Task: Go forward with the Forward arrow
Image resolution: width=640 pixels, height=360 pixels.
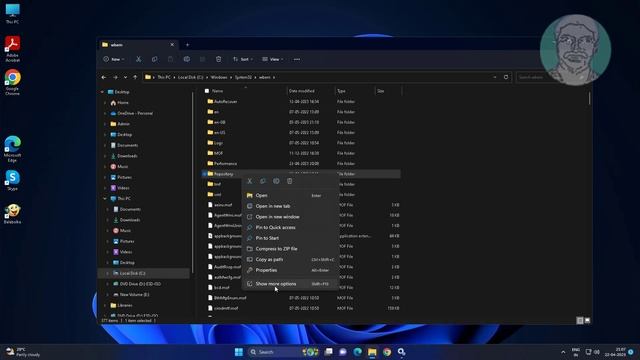Action: coord(115,77)
